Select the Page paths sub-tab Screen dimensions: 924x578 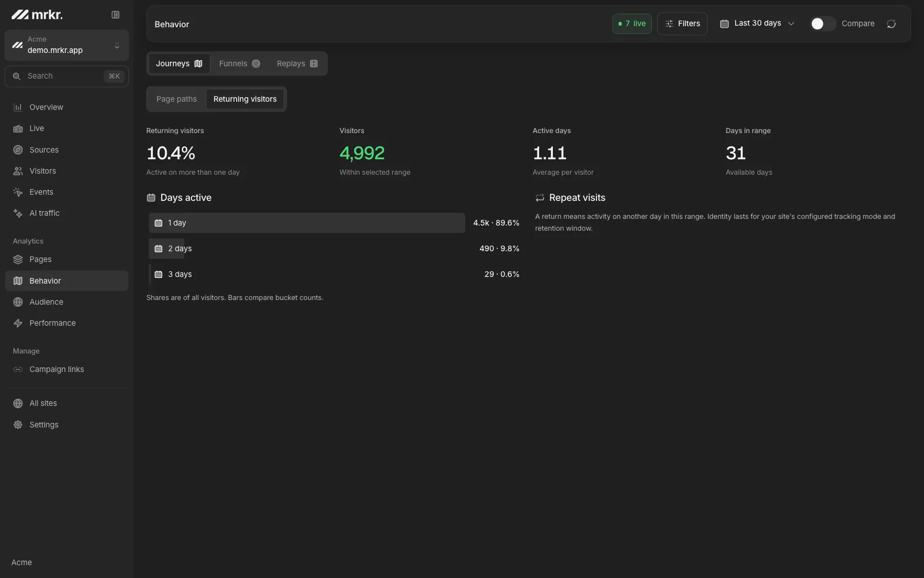point(177,99)
